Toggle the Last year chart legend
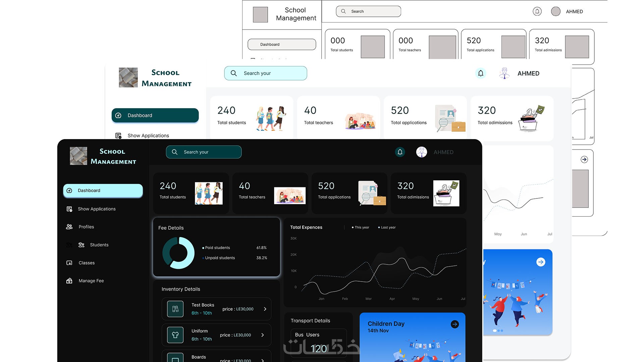This screenshot has width=644, height=362. pyautogui.click(x=387, y=228)
